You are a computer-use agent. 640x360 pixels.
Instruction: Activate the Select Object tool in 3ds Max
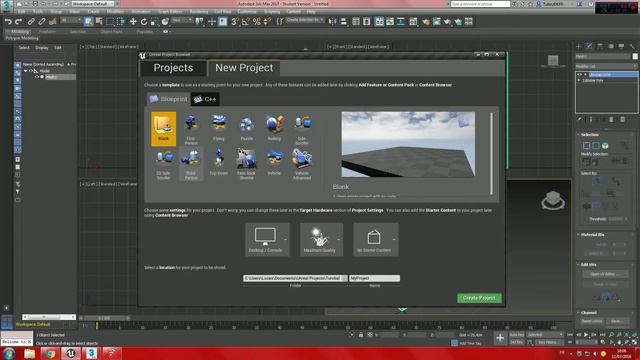tap(89, 22)
